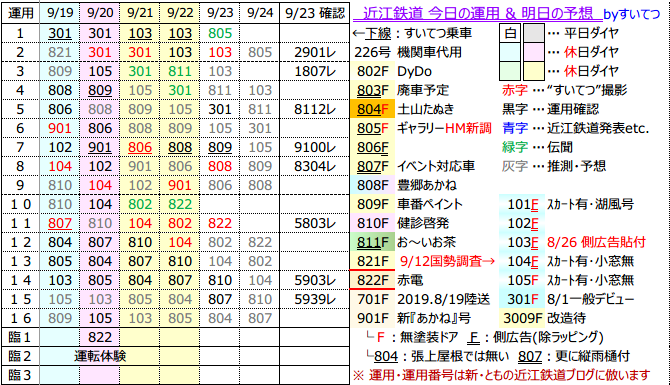Screen dimensions: 670x385
Task: Select the 301F 8/1一般デビュー entry
Action: pyautogui.click(x=570, y=299)
